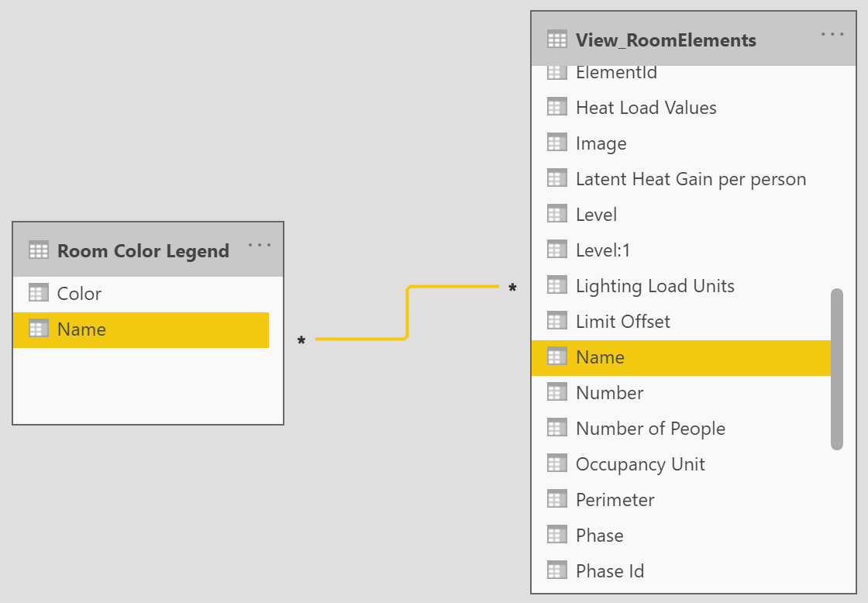Click the table icon next to Color field
The width and height of the screenshot is (868, 603).
pyautogui.click(x=38, y=292)
